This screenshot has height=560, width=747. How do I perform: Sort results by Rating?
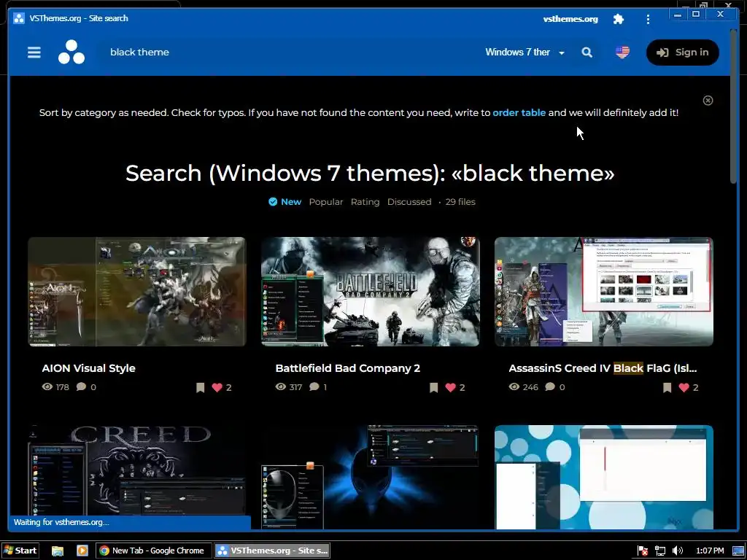(x=365, y=202)
